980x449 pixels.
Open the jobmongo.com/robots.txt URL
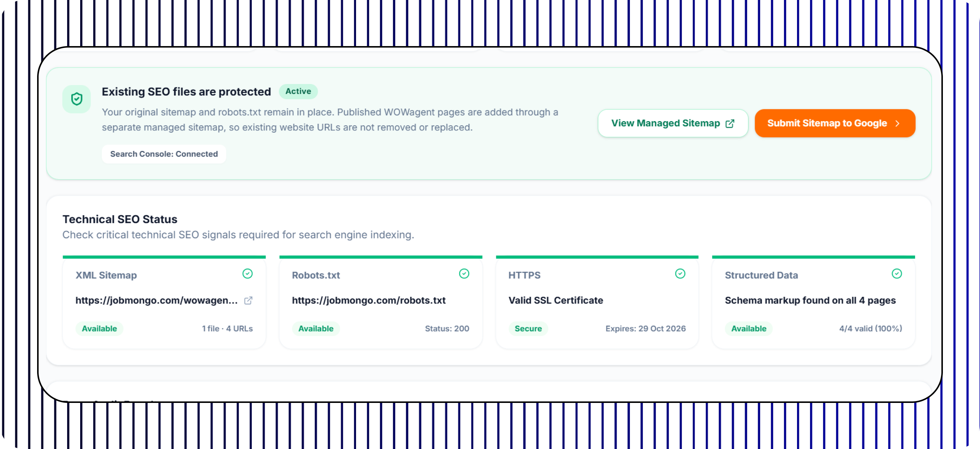pos(369,300)
